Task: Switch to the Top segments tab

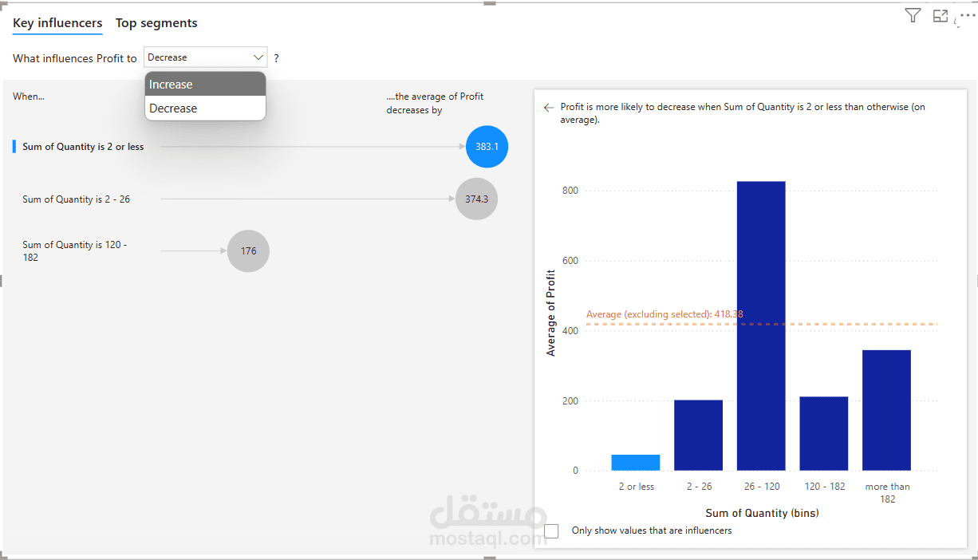Action: [156, 23]
